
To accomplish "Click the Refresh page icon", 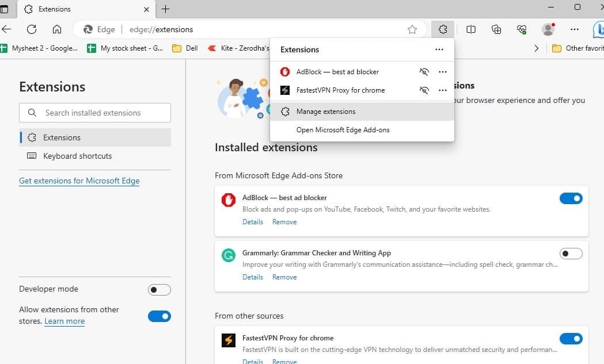I will pyautogui.click(x=32, y=29).
